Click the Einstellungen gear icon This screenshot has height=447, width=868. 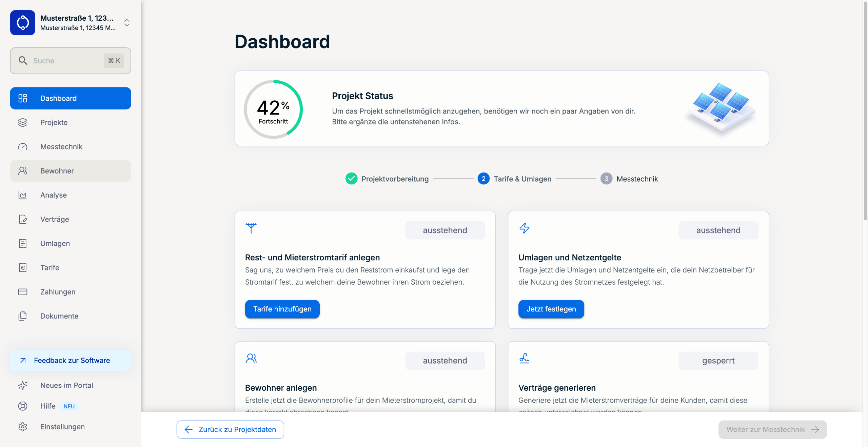click(x=23, y=427)
